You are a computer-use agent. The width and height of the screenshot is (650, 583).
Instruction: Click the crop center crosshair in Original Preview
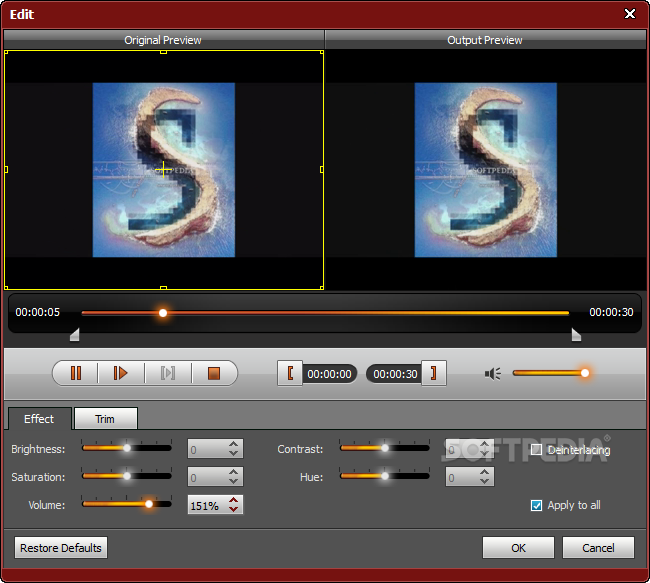(x=164, y=170)
